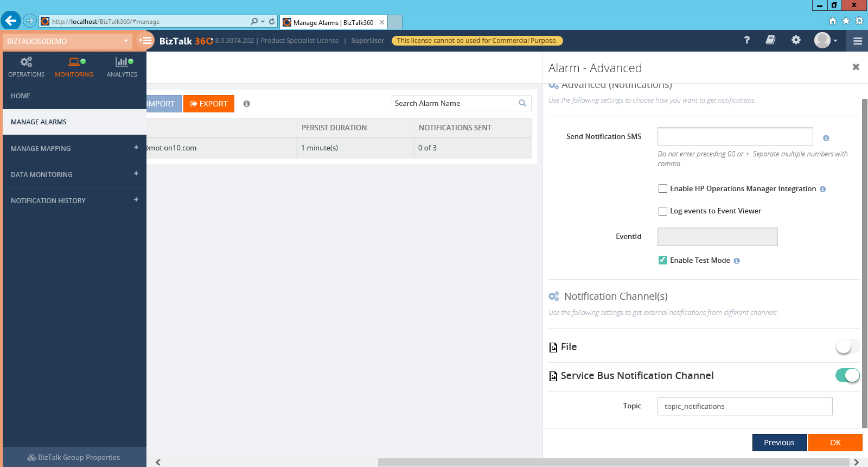This screenshot has height=467, width=868.
Task: Click the '0 of 3' table cell
Action: coord(473,148)
